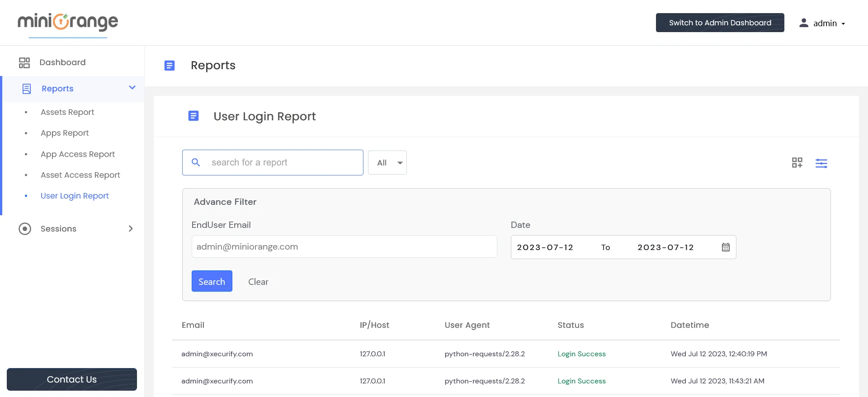
Task: Open the date range calendar icon
Action: 726,247
